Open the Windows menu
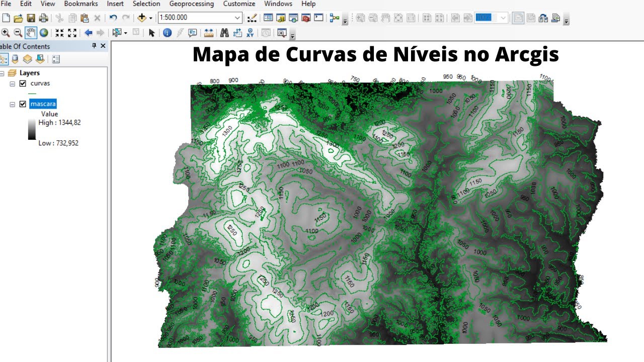The image size is (644, 362). (278, 4)
